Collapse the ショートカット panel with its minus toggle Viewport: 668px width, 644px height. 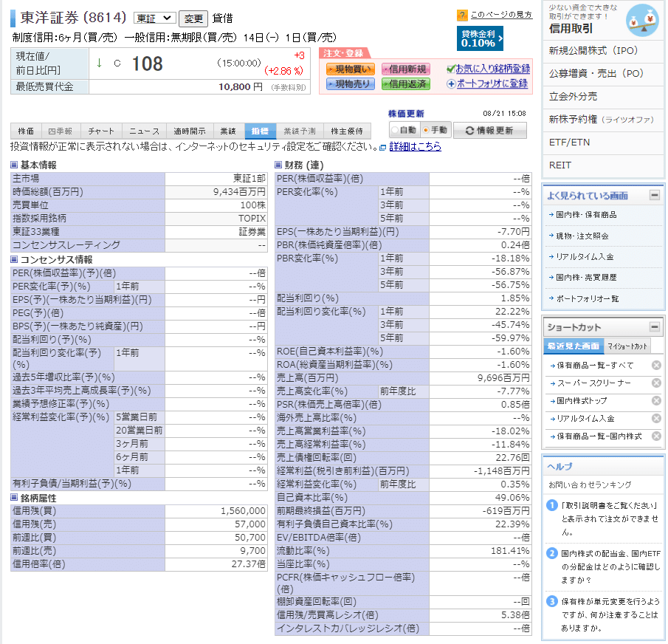654,326
